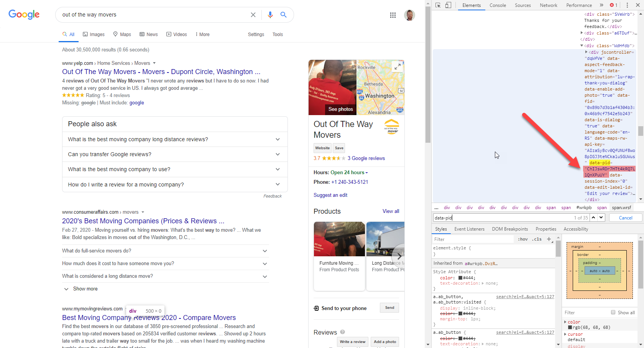Open the Out Of The Way Movers logo
The height and width of the screenshot is (348, 644).
pyautogui.click(x=392, y=127)
